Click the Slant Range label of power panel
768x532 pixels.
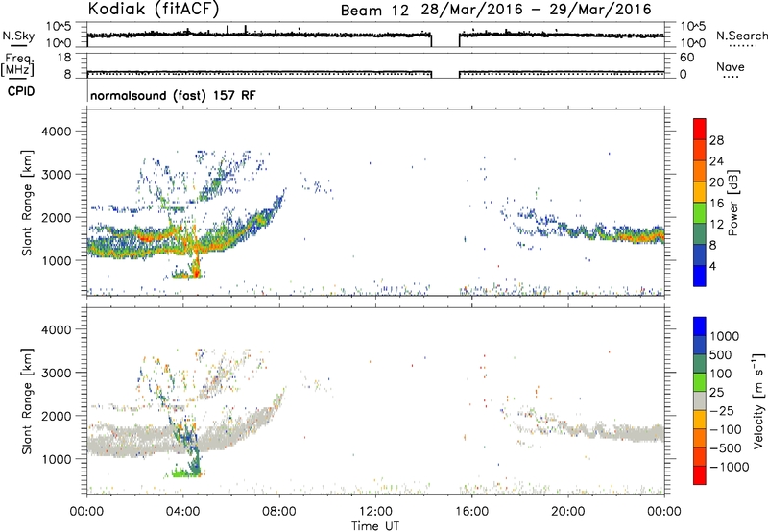click(x=27, y=203)
